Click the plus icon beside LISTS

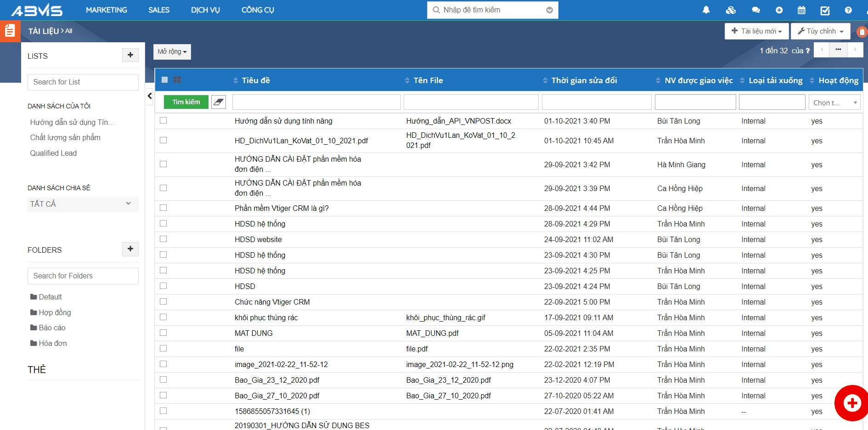coord(130,55)
